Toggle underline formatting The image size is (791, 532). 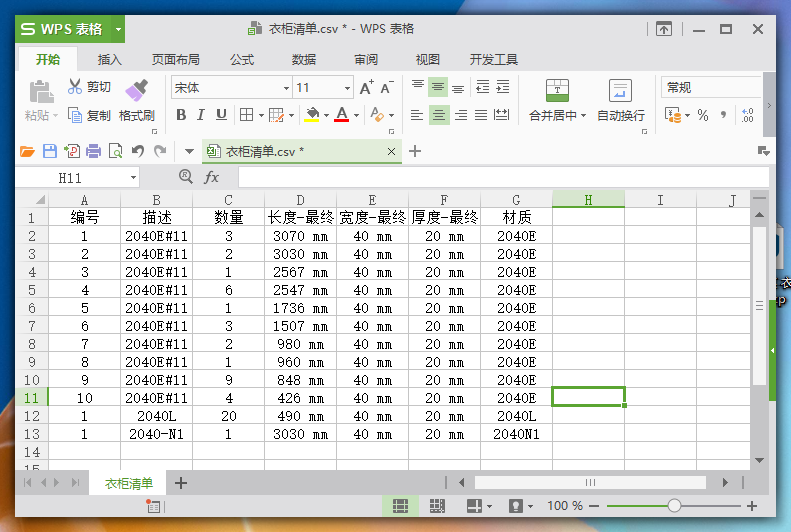click(x=221, y=115)
